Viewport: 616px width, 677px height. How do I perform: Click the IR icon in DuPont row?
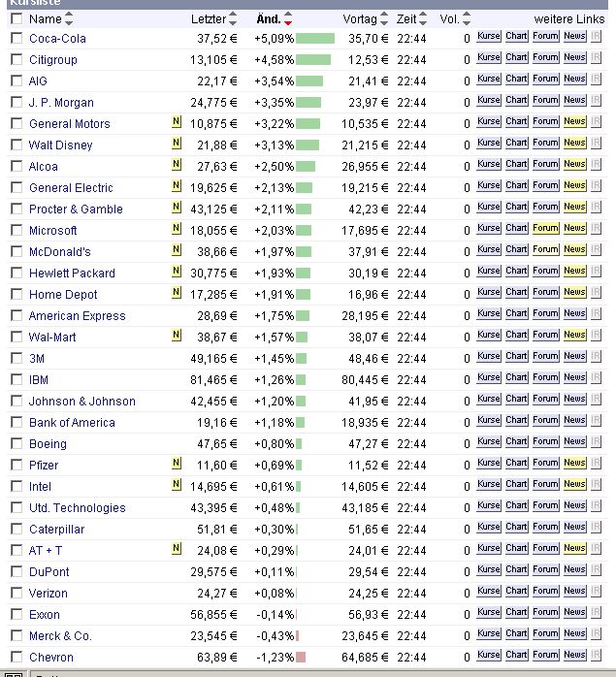click(x=596, y=570)
